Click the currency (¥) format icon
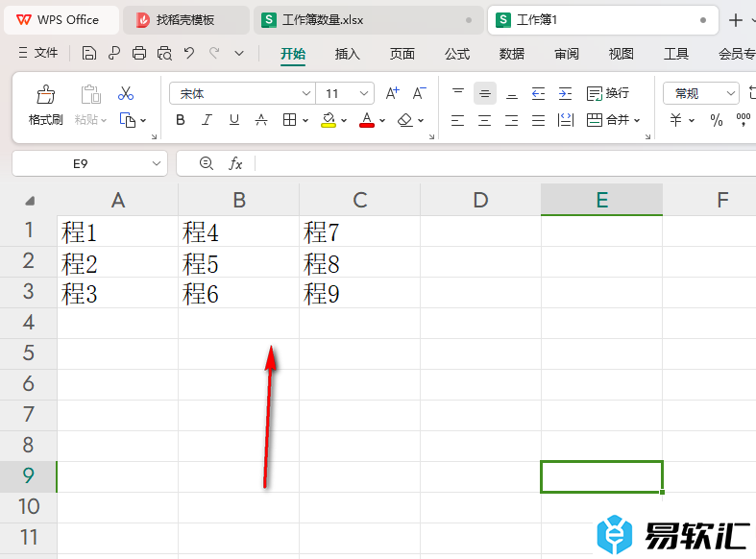 (675, 120)
